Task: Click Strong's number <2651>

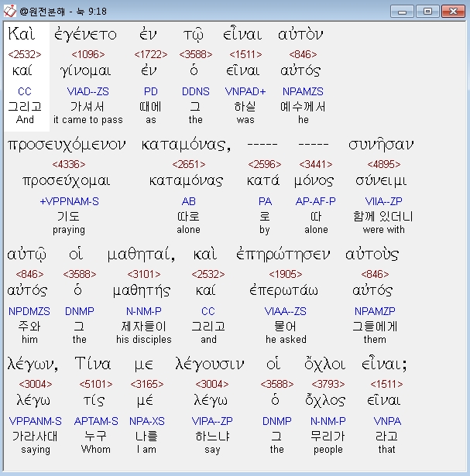Action: [189, 164]
